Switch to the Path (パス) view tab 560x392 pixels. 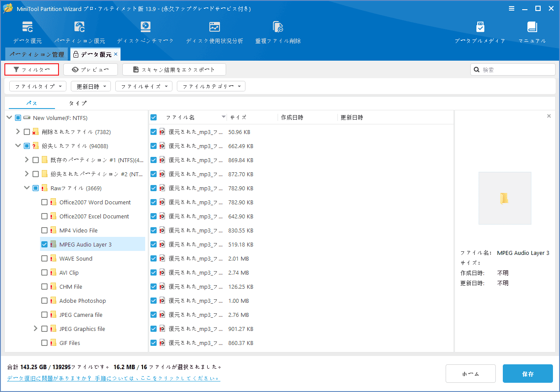click(x=32, y=103)
